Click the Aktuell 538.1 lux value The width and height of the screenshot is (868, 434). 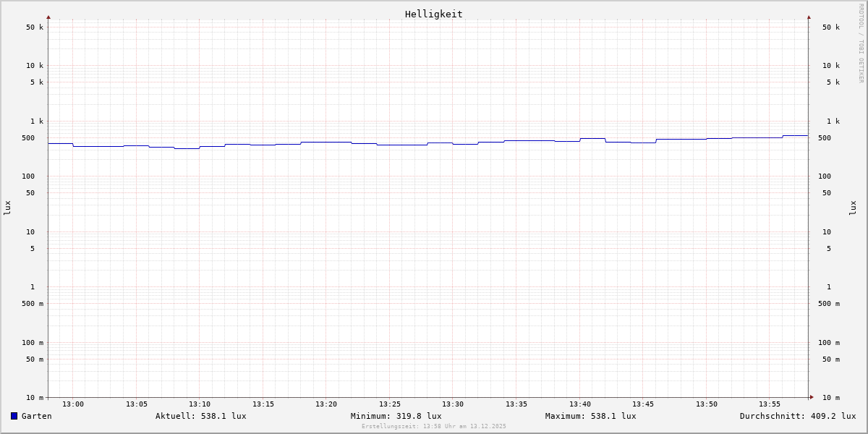[200, 416]
